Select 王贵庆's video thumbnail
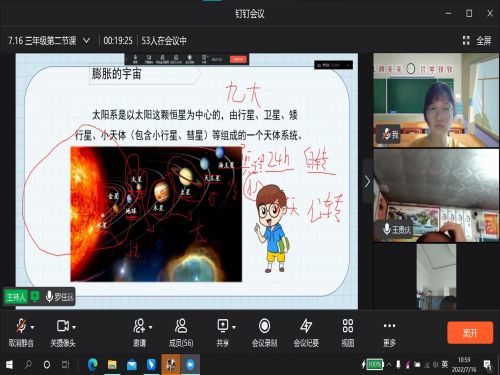This screenshot has width=500, height=375. pos(436,195)
